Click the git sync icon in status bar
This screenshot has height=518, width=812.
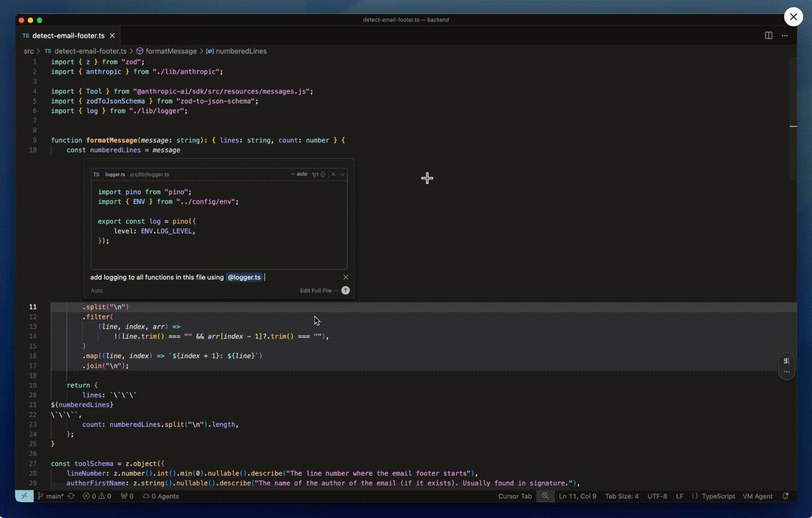pyautogui.click(x=72, y=496)
